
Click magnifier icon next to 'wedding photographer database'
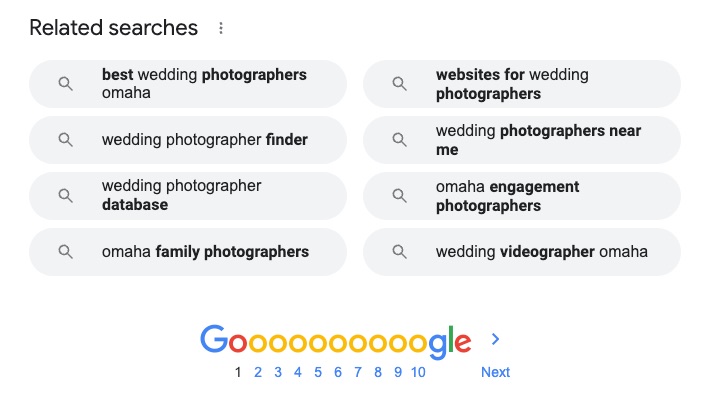click(x=65, y=196)
